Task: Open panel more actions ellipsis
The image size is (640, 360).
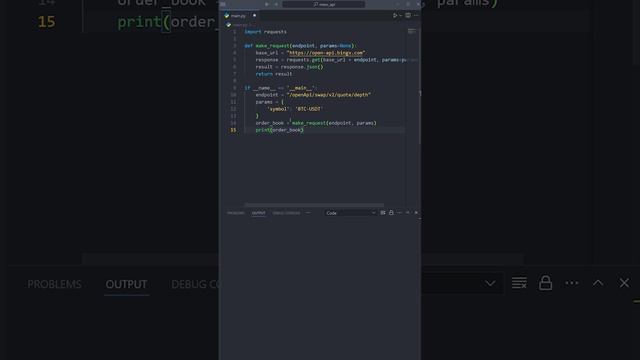Action: (399, 213)
